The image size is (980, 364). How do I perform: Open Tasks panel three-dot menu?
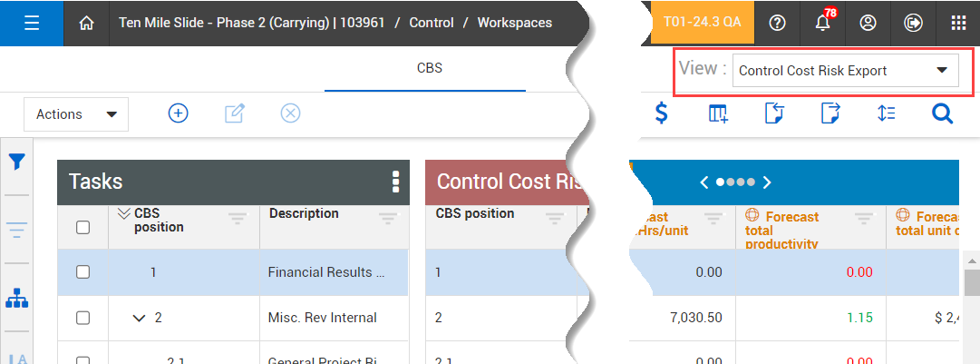point(395,182)
